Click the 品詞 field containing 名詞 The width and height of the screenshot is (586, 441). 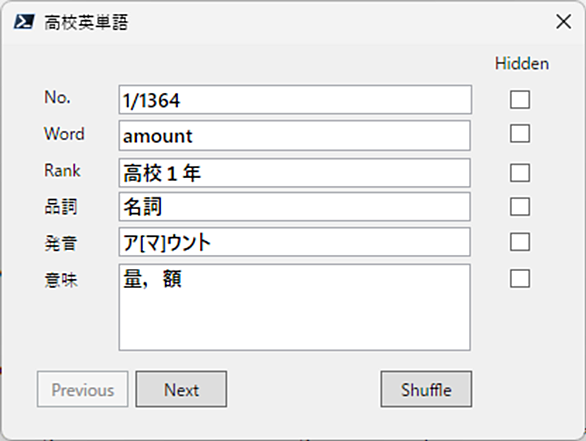(x=294, y=207)
